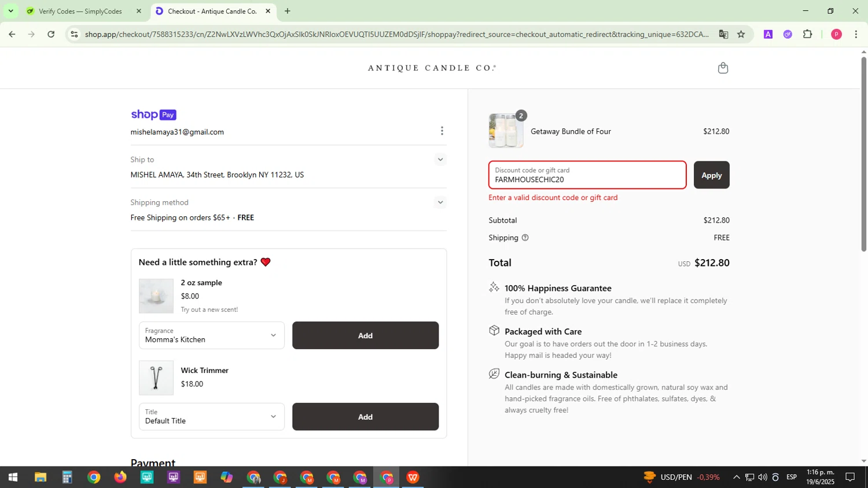Open the Fragrance dropdown Momma's Kitchen
The image size is (868, 488).
coord(212,335)
